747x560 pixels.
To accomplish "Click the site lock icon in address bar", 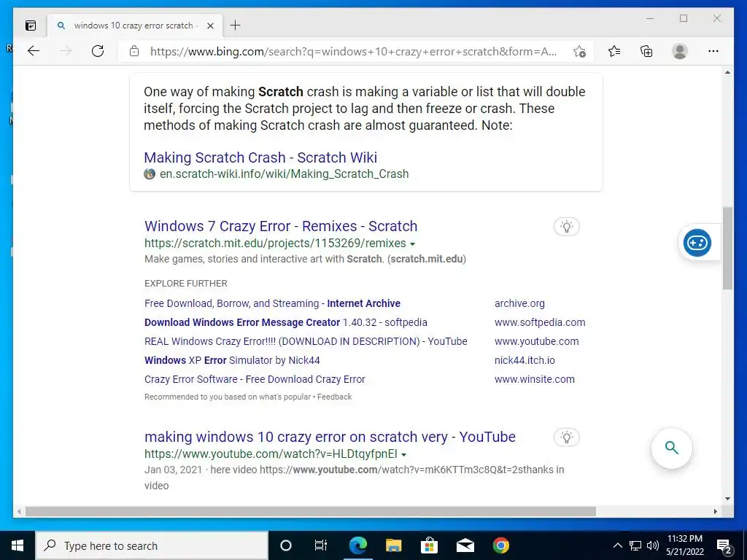I will [x=134, y=51].
